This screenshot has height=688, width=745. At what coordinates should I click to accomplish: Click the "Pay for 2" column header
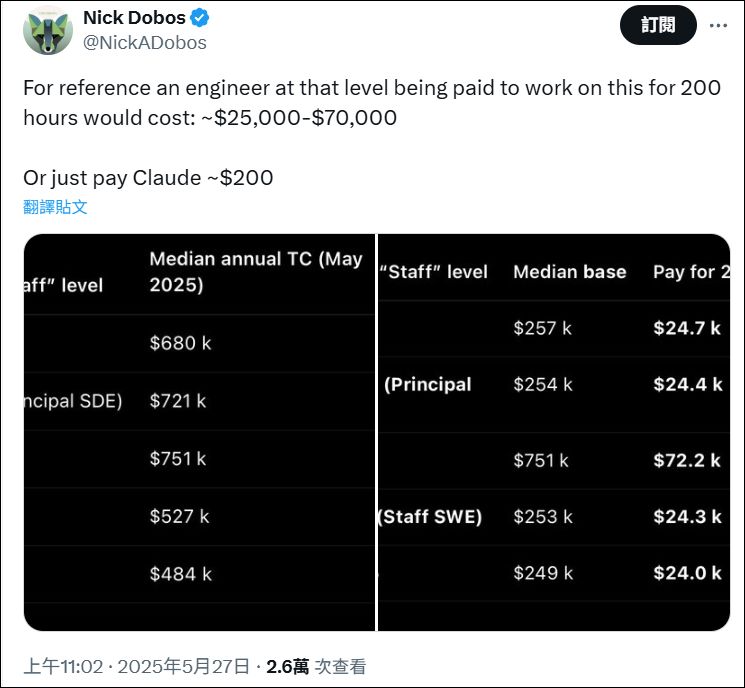[691, 272]
